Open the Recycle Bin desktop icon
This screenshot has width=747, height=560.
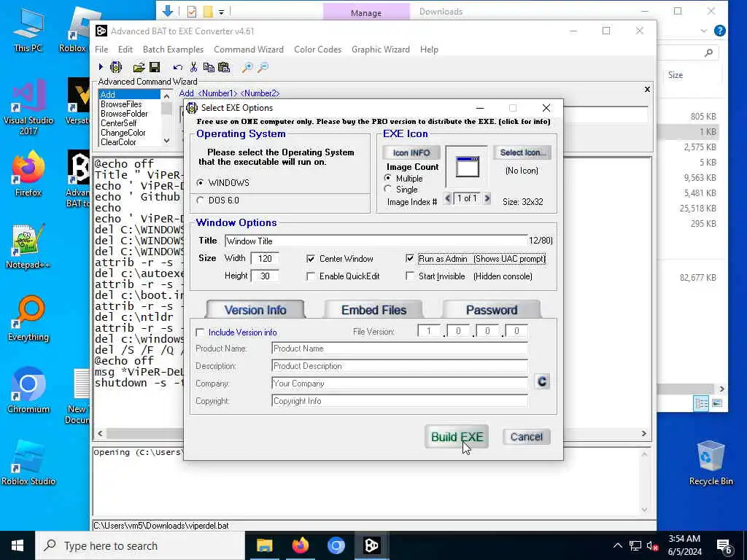pyautogui.click(x=711, y=462)
